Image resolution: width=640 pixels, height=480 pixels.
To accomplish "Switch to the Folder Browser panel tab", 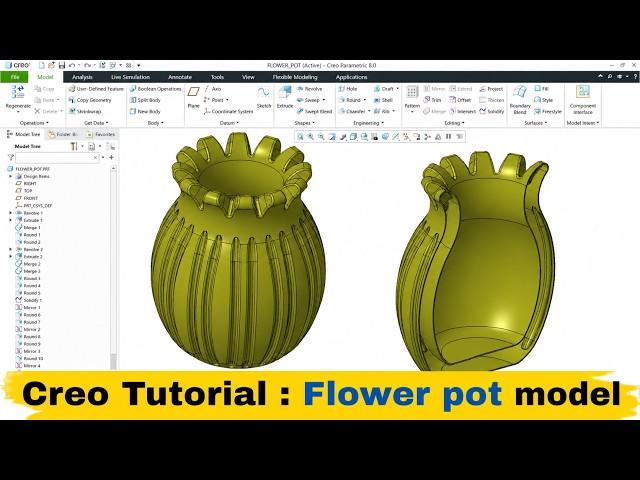I will click(x=62, y=134).
